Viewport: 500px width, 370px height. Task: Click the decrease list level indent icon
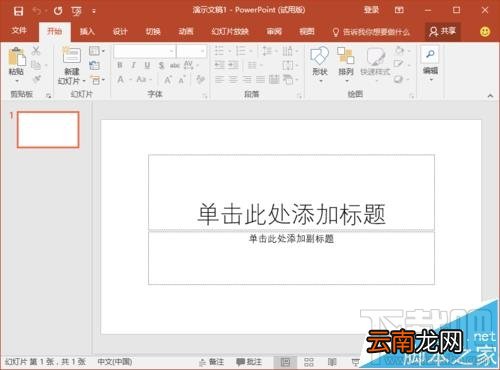(219, 65)
